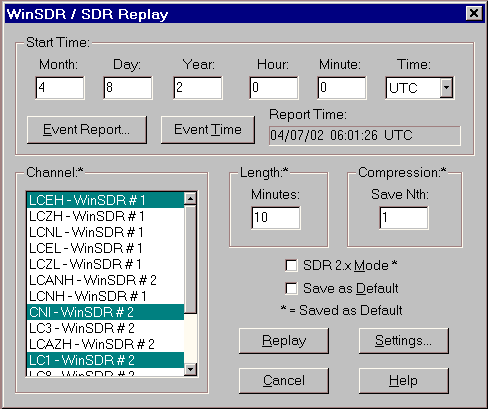Click the Hour input field
The width and height of the screenshot is (488, 409).
click(274, 88)
